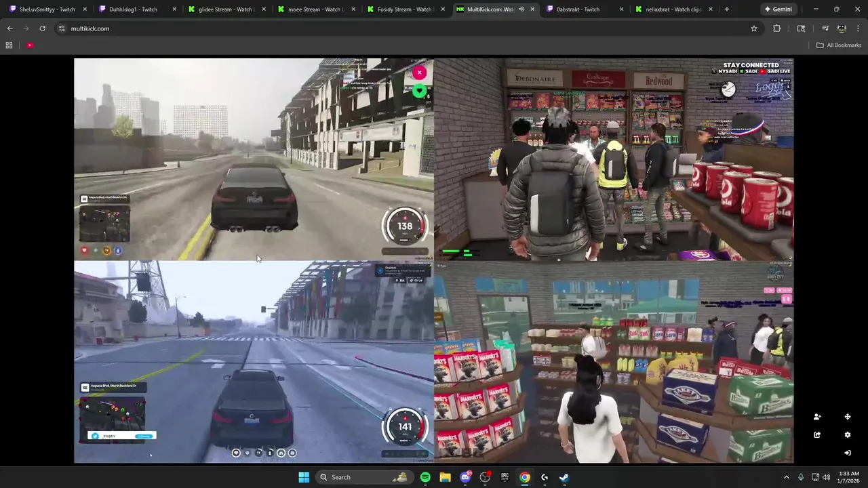The image size is (868, 488).
Task: Click the taskbar microphone icon
Action: (801, 477)
